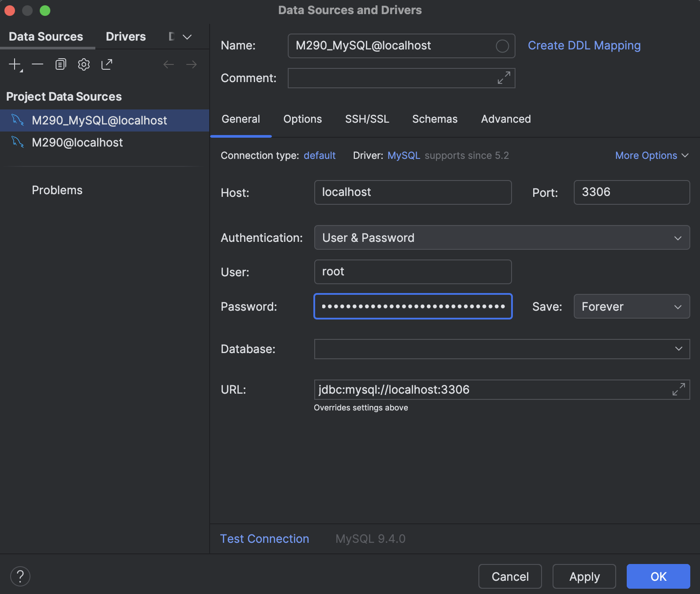Click the Apply button
700x594 pixels.
[x=584, y=576]
